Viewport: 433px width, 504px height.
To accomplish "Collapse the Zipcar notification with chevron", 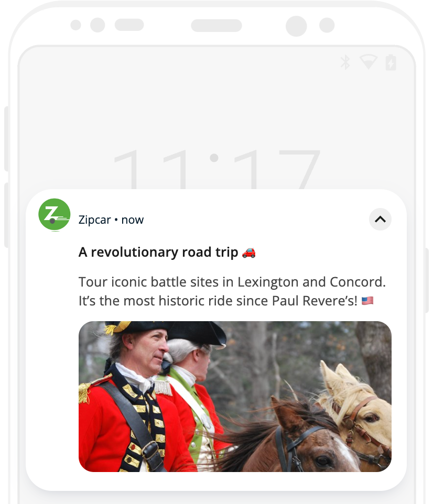I will click(380, 220).
